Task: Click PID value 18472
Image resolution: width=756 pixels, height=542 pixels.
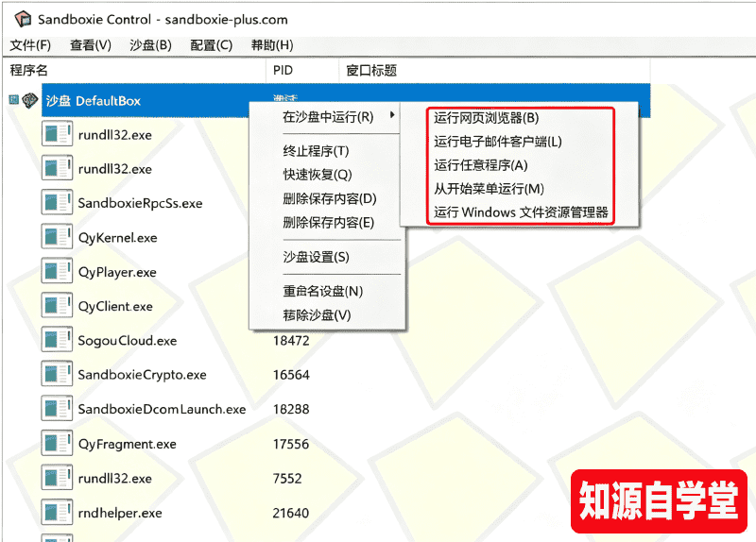Action: 291,340
